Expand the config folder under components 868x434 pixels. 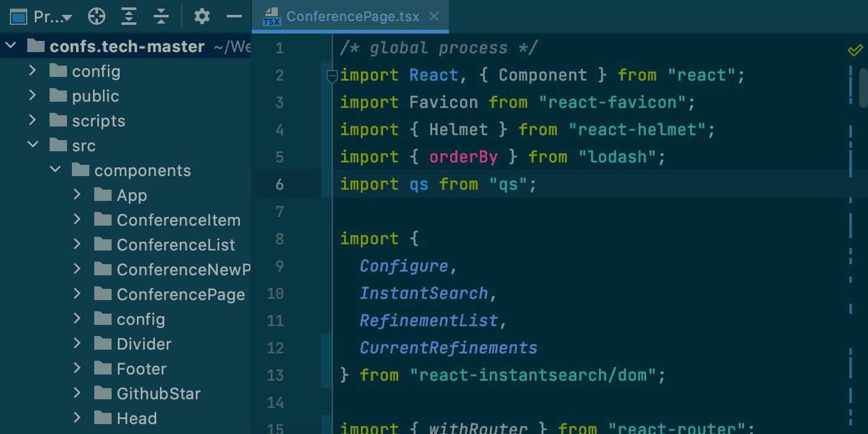point(77,319)
